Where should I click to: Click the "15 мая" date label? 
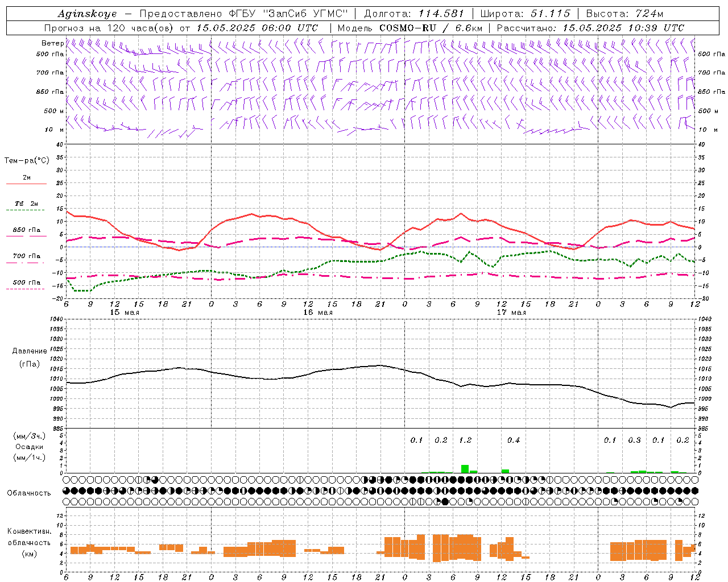click(124, 313)
